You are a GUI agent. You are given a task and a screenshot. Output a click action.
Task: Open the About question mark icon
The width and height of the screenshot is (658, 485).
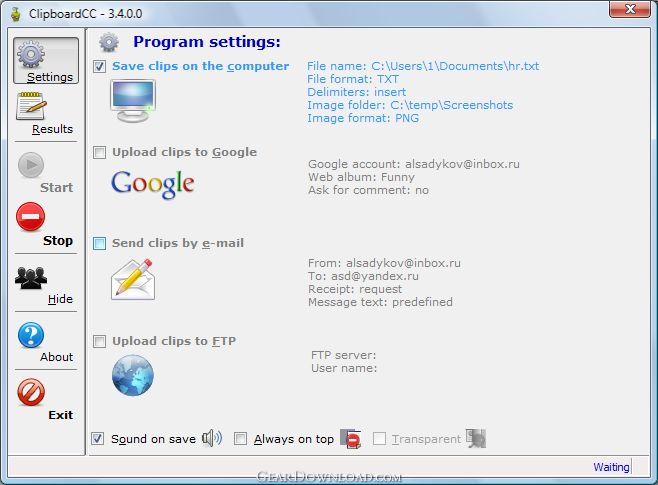click(x=31, y=335)
